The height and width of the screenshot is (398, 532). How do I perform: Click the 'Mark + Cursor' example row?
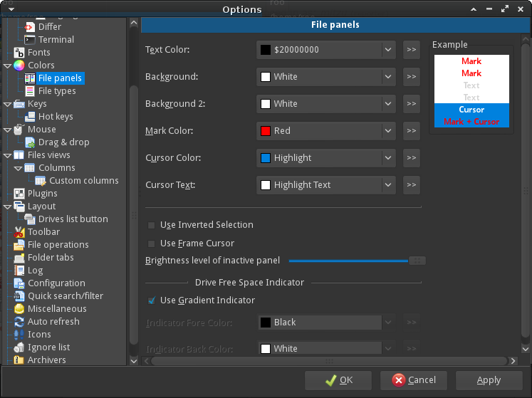pyautogui.click(x=471, y=122)
